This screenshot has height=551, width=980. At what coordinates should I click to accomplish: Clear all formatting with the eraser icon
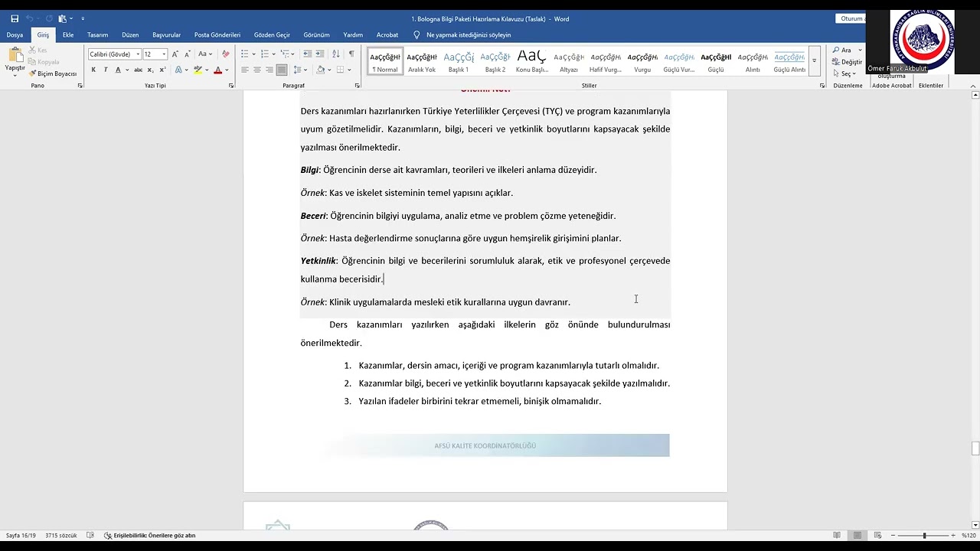pyautogui.click(x=225, y=54)
